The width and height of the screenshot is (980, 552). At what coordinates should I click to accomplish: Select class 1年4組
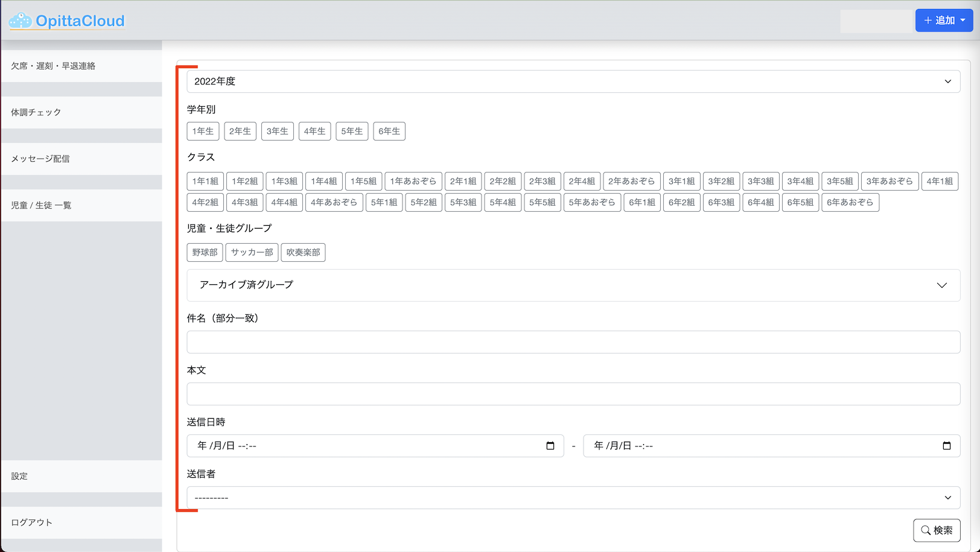324,181
